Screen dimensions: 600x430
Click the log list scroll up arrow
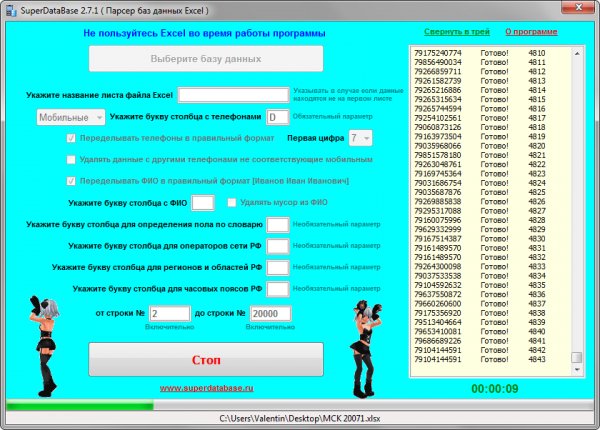tap(577, 54)
